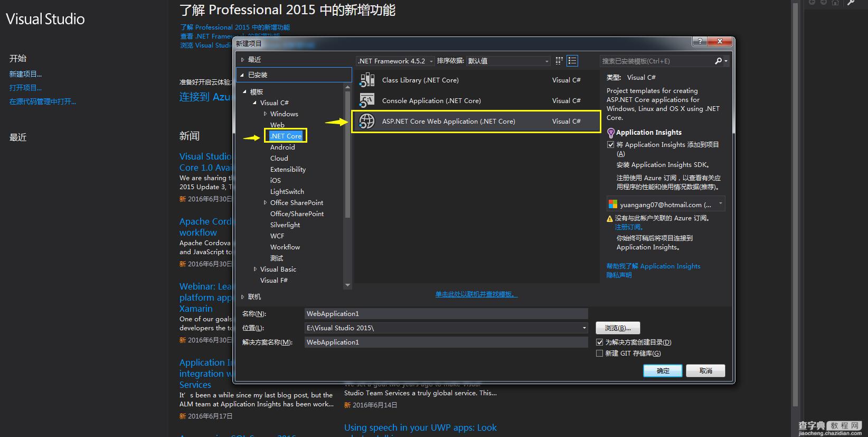
Task: Switch template list to small icons view
Action: coord(559,61)
